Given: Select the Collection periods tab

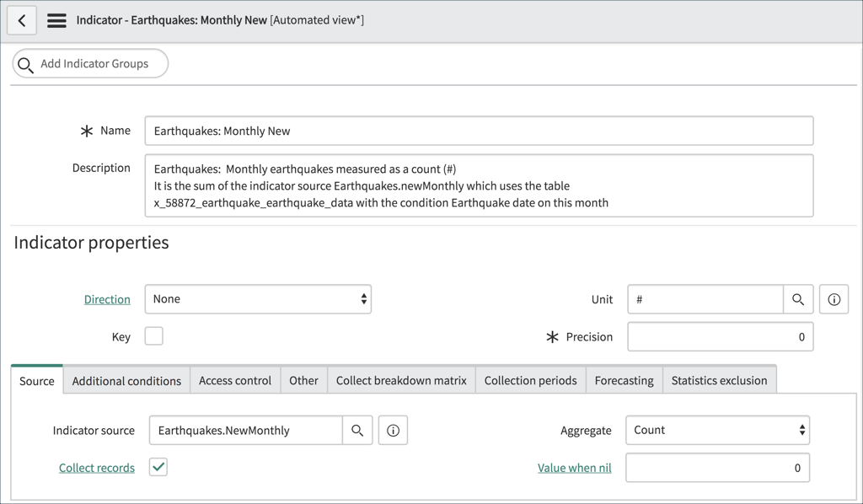Looking at the screenshot, I should click(530, 380).
